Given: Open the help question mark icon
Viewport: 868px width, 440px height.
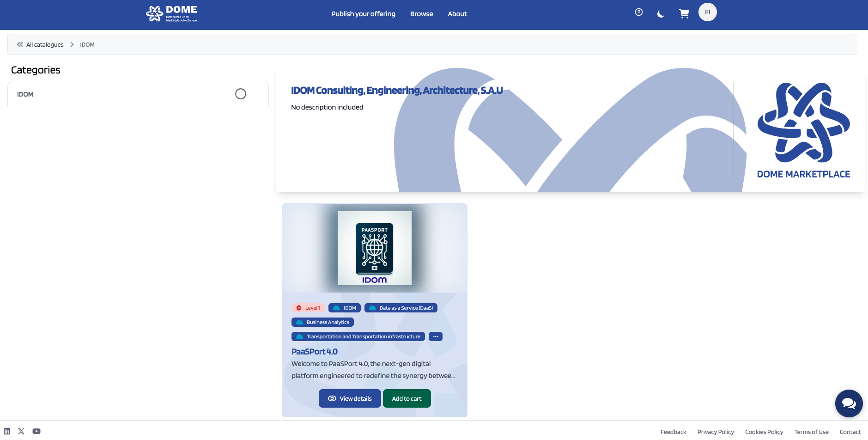Looking at the screenshot, I should tap(639, 12).
